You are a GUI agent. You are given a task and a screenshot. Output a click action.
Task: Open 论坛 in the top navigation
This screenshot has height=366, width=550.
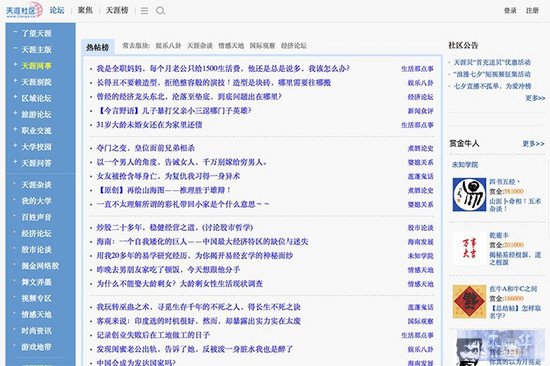[x=57, y=10]
